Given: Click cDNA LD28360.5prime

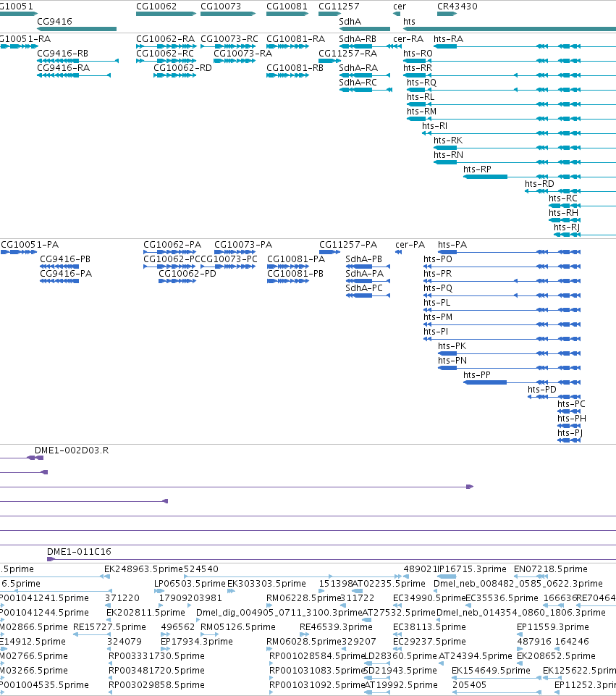Looking at the screenshot, I should point(400,655).
